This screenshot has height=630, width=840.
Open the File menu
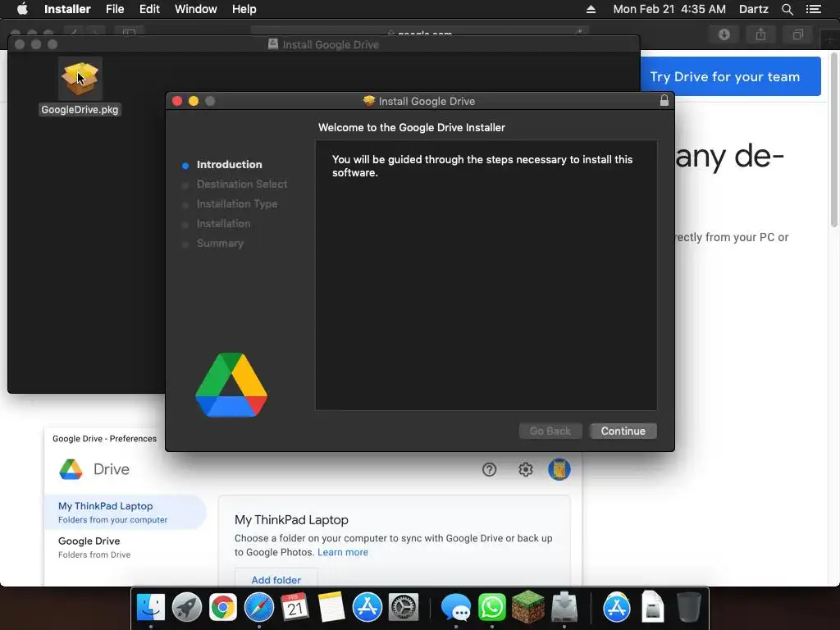[115, 9]
